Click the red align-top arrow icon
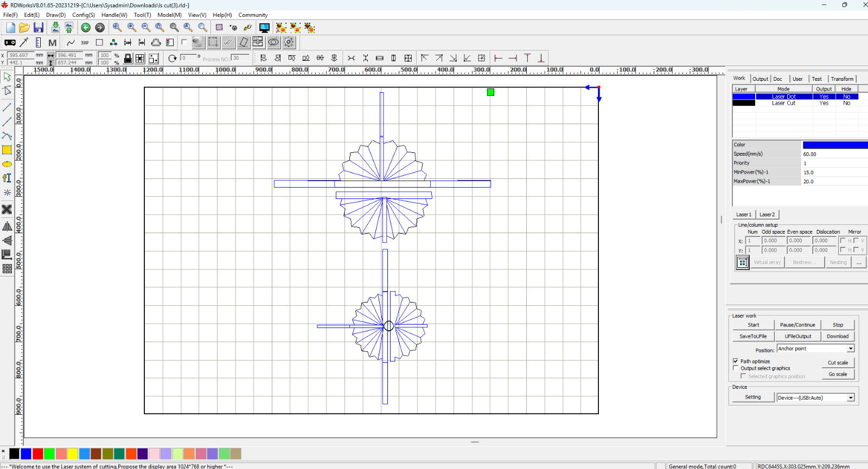Viewport: 868px width, 469px height. point(527,58)
